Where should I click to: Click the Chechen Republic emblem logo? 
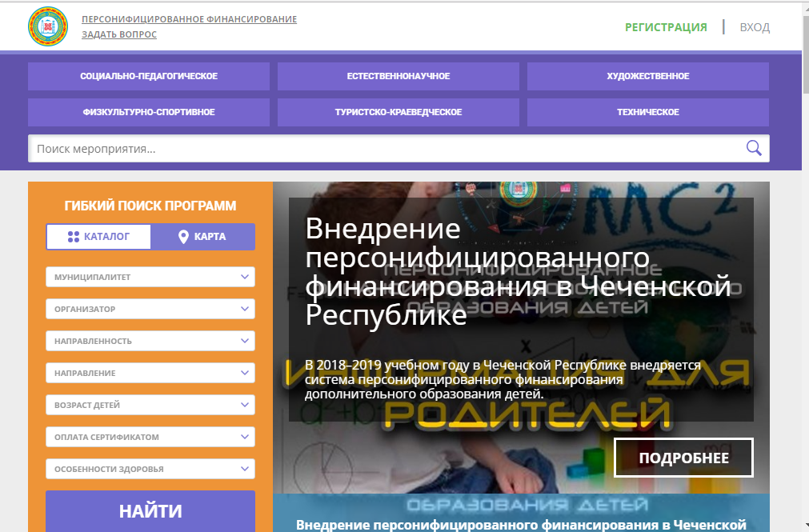(x=48, y=26)
